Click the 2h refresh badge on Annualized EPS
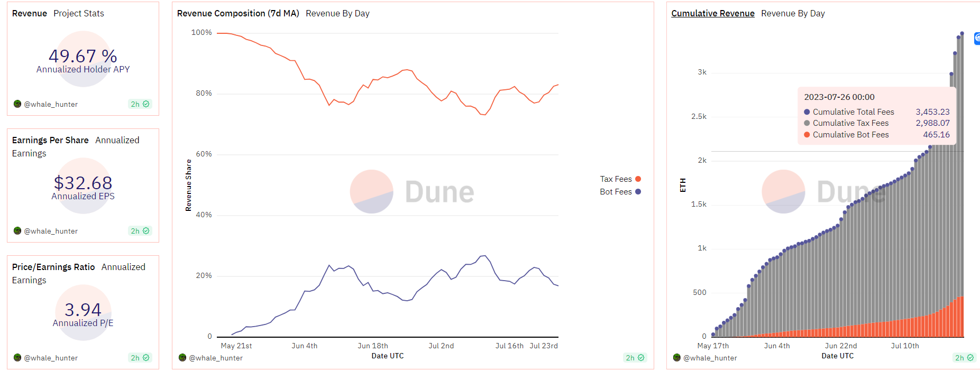The width and height of the screenshot is (980, 371). click(140, 231)
